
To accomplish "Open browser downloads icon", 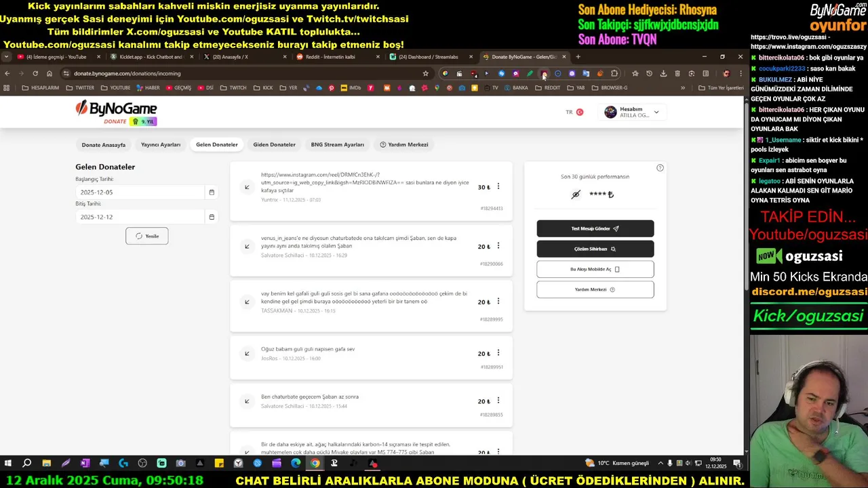I will pyautogui.click(x=663, y=73).
